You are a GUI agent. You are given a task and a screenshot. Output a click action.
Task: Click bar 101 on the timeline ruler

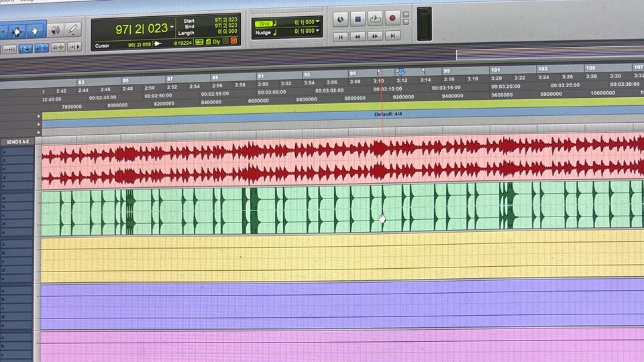pyautogui.click(x=495, y=70)
